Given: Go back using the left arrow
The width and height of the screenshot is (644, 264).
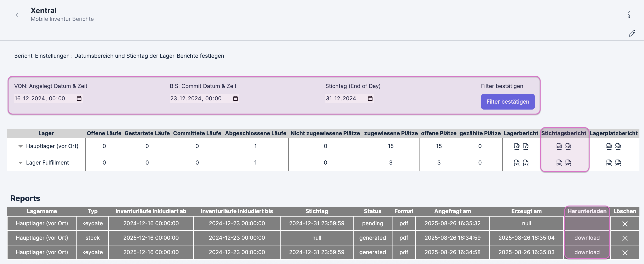Looking at the screenshot, I should 17,15.
